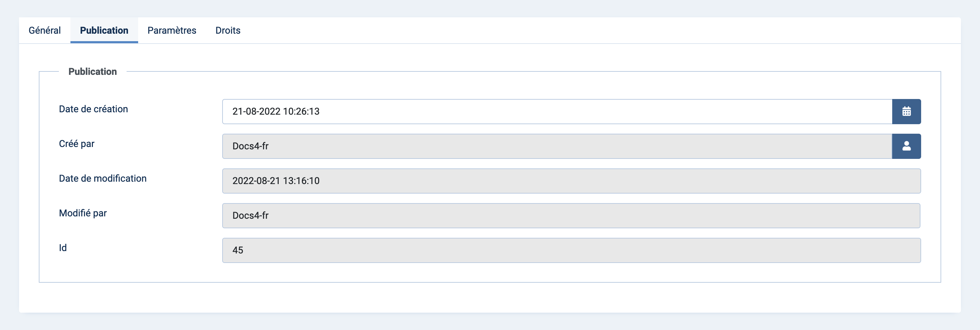Select the Publication tab
The image size is (980, 330).
(x=104, y=30)
